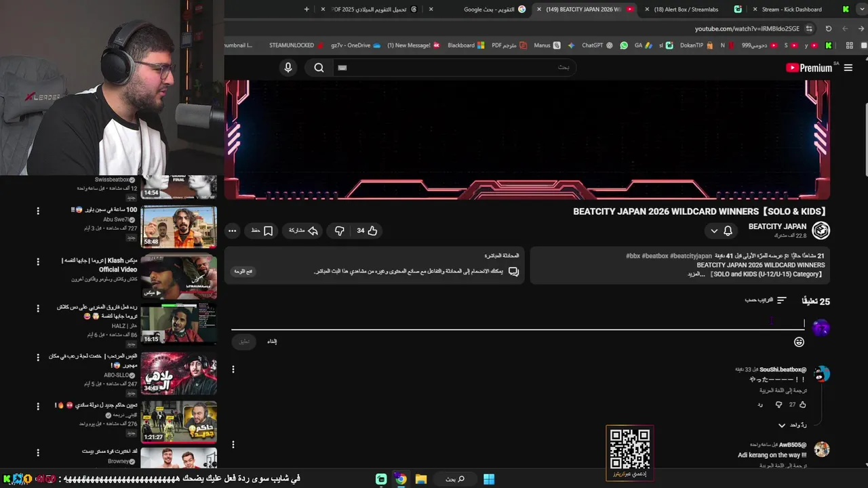Open the sort comments الترتيب حسب menu

click(766, 300)
